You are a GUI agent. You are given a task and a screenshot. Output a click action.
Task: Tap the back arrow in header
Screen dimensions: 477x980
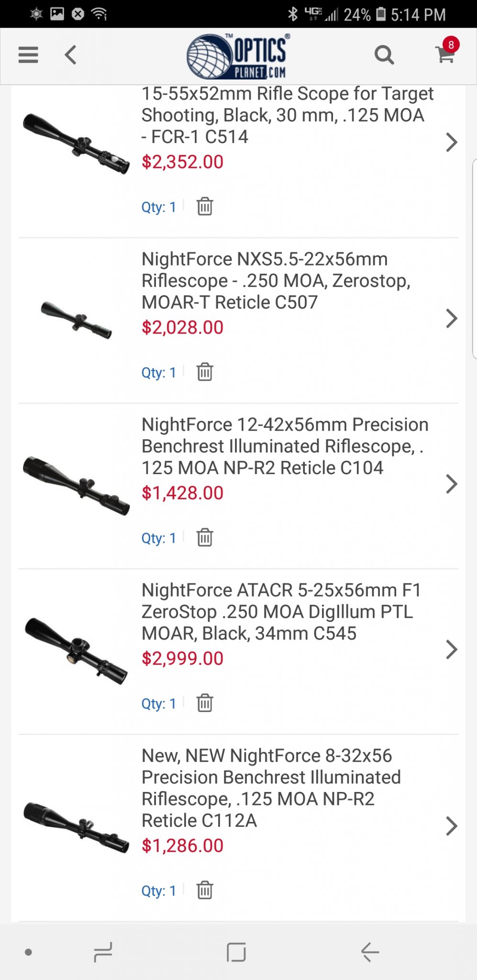point(71,55)
